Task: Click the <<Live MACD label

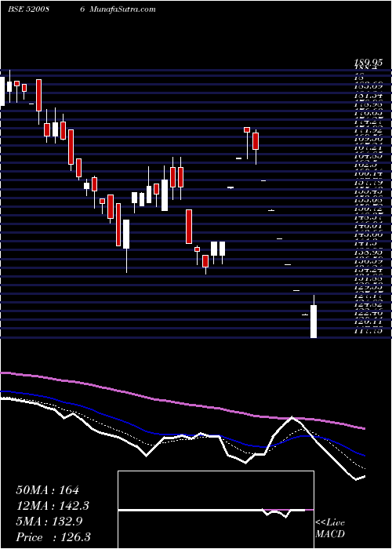Action: tap(330, 529)
